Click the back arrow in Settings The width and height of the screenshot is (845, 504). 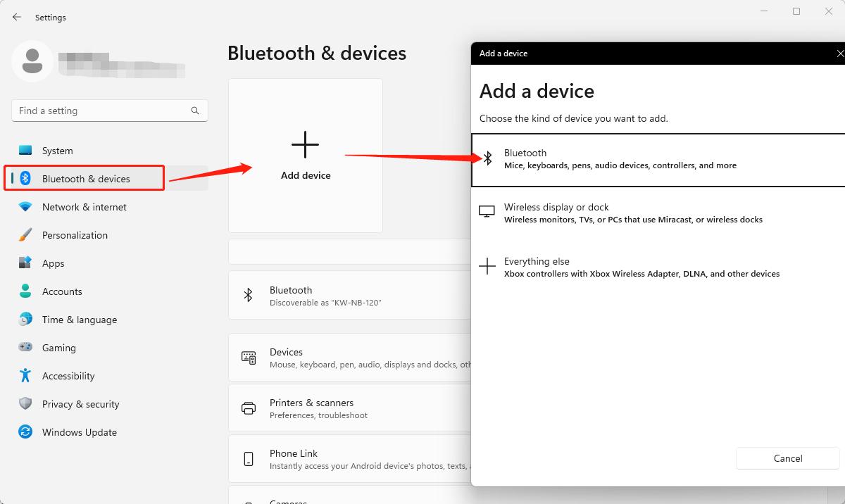(17, 17)
